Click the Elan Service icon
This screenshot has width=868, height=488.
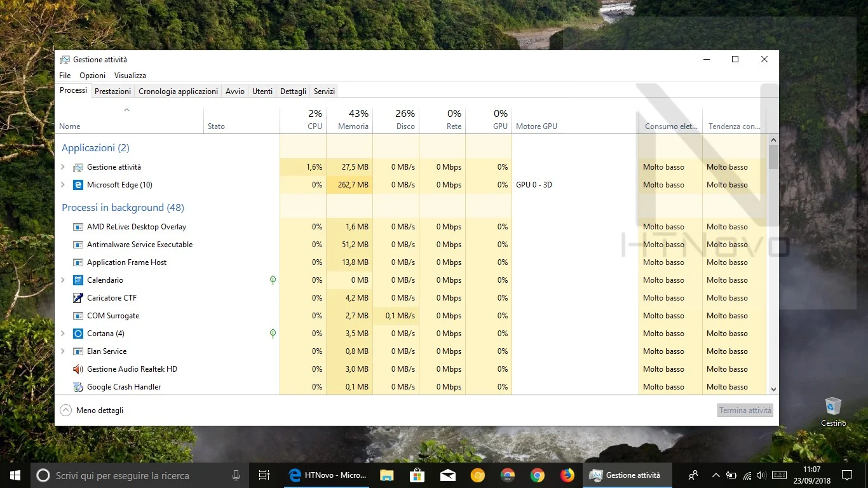78,351
